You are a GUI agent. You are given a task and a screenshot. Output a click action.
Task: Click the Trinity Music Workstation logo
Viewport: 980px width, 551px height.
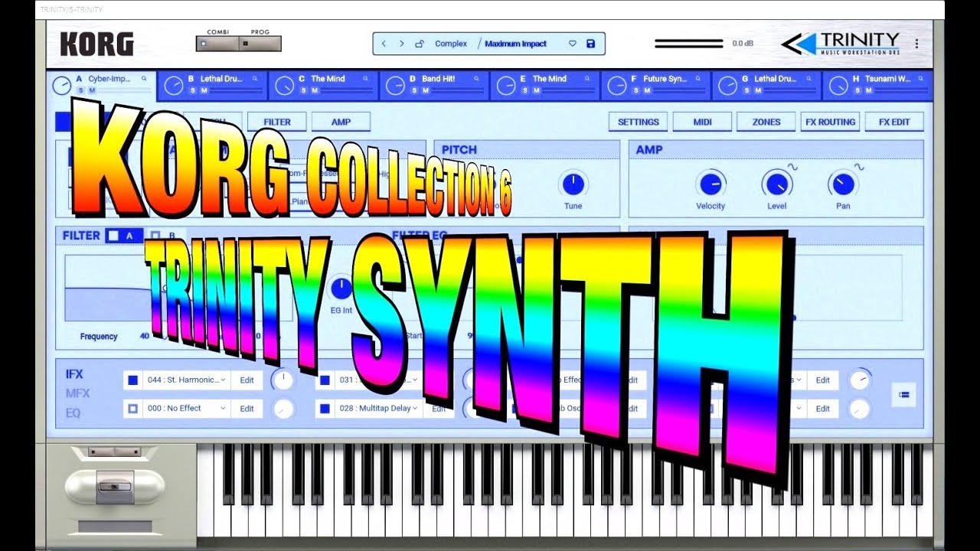pos(841,44)
